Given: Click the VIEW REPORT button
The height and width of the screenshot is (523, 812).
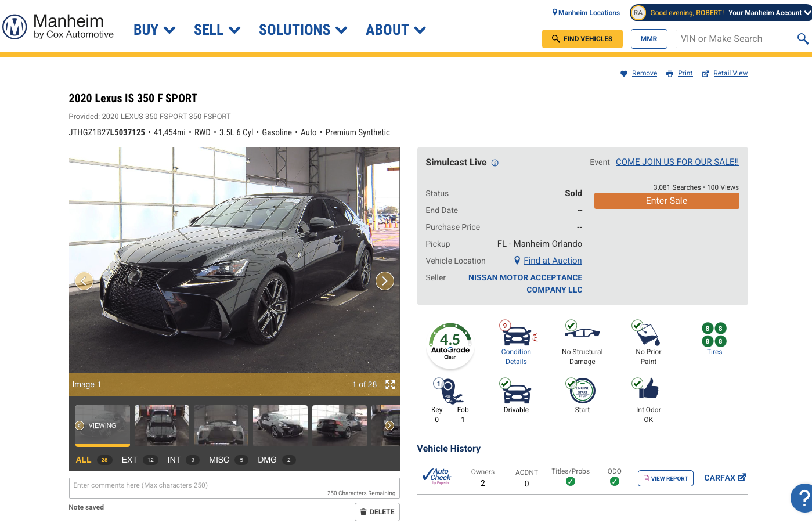Looking at the screenshot, I should click(x=666, y=478).
